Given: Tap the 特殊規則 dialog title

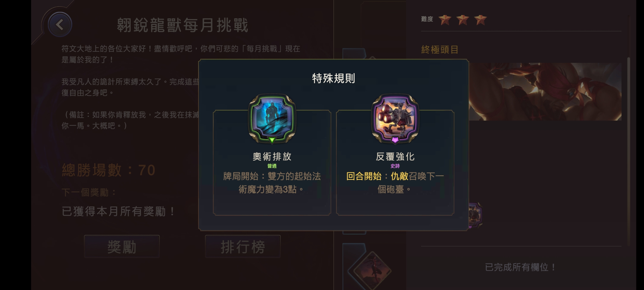Looking at the screenshot, I should (x=334, y=78).
